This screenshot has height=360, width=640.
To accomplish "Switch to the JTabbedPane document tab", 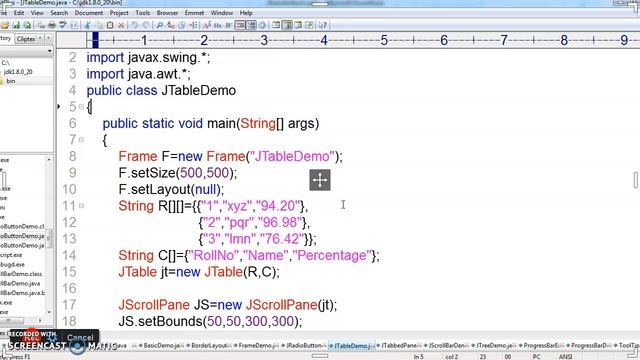I will click(x=399, y=346).
